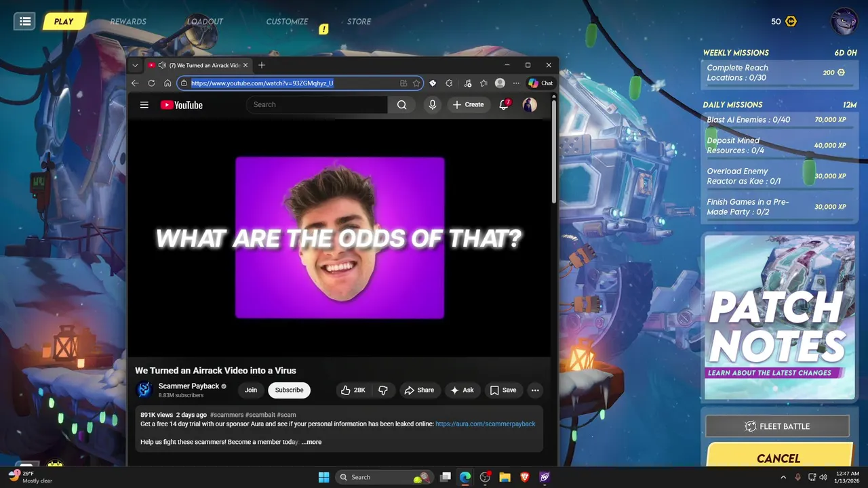
Task: Open the YouTube guide hamburger menu
Action: (144, 104)
